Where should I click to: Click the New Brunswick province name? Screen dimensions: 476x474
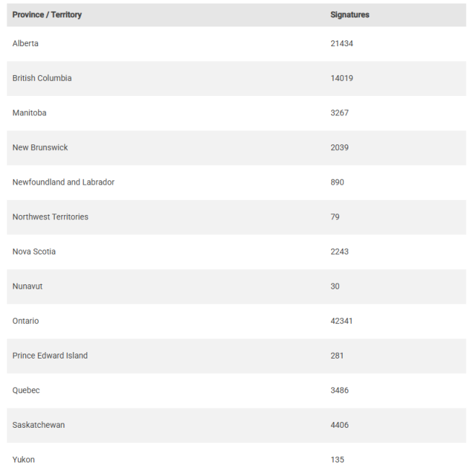[40, 147]
